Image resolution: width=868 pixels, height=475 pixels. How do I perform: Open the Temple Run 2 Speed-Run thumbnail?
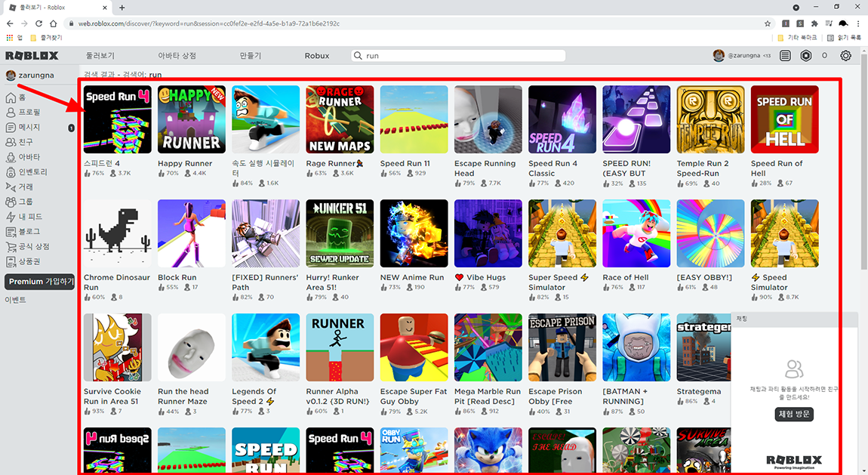(711, 119)
